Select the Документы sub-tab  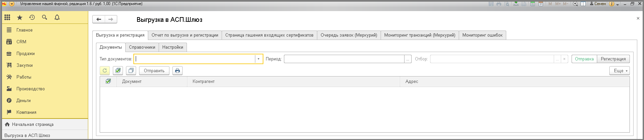click(111, 47)
